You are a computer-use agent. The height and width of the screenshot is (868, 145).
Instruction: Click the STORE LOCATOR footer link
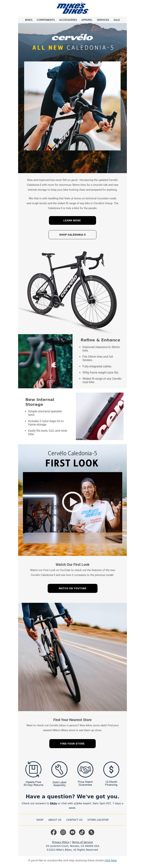pyautogui.click(x=98, y=820)
